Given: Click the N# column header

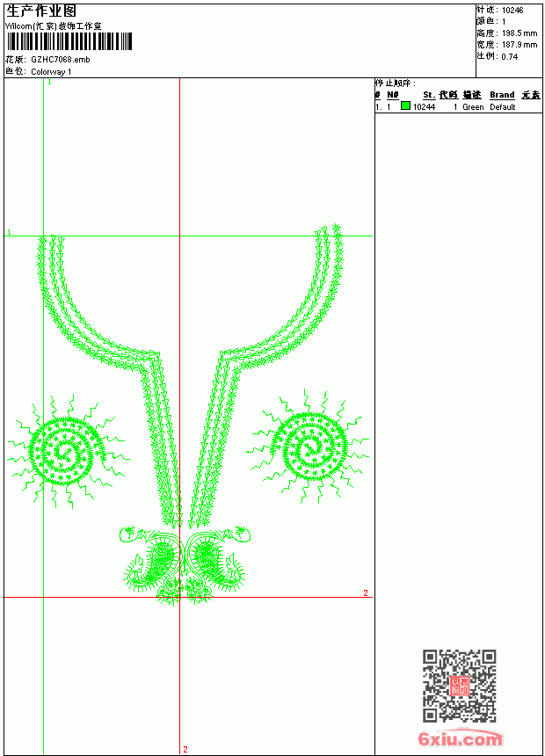Looking at the screenshot, I should (393, 95).
